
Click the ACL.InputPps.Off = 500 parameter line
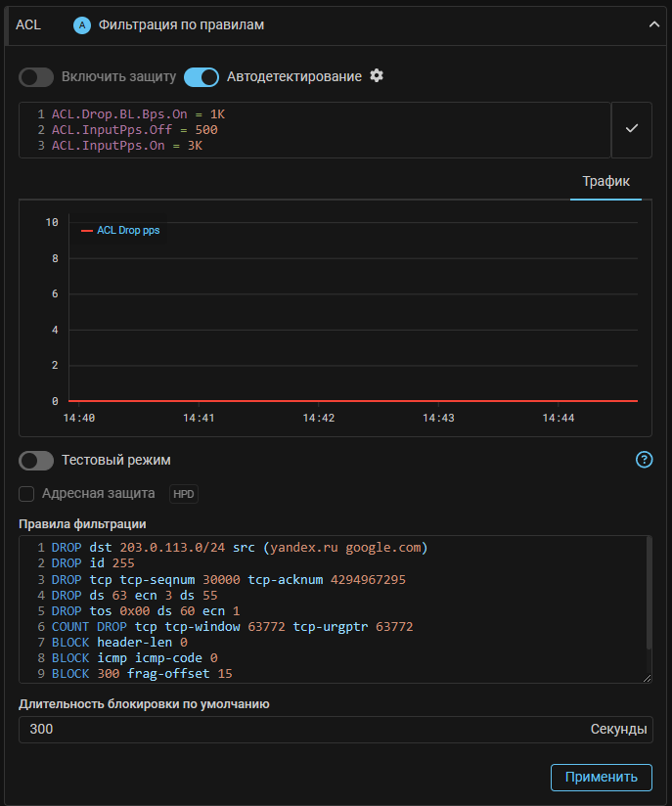pyautogui.click(x=135, y=130)
